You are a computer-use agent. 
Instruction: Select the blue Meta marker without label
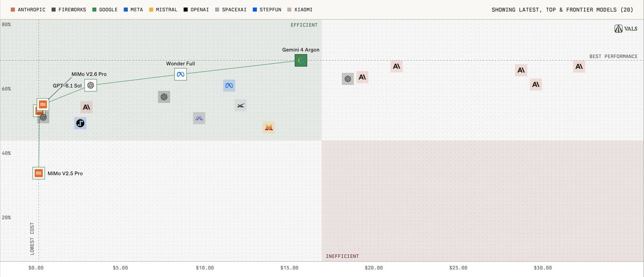[229, 86]
